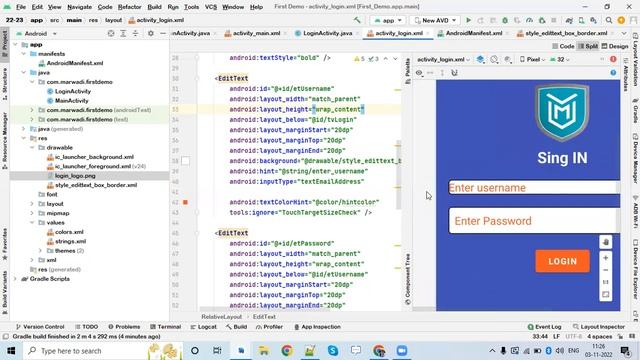This screenshot has width=640, height=360.
Task: Click the select opened file target icon
Action: 111,33
